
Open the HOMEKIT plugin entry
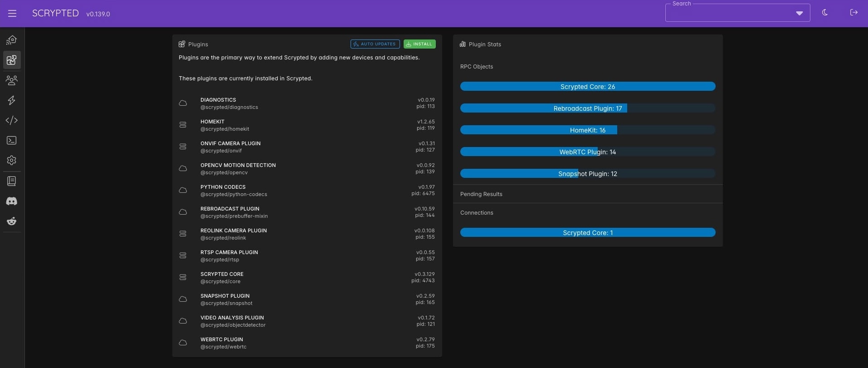pos(307,125)
